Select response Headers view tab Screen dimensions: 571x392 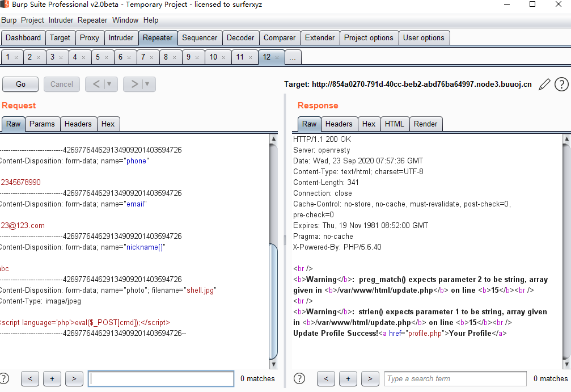(x=339, y=124)
